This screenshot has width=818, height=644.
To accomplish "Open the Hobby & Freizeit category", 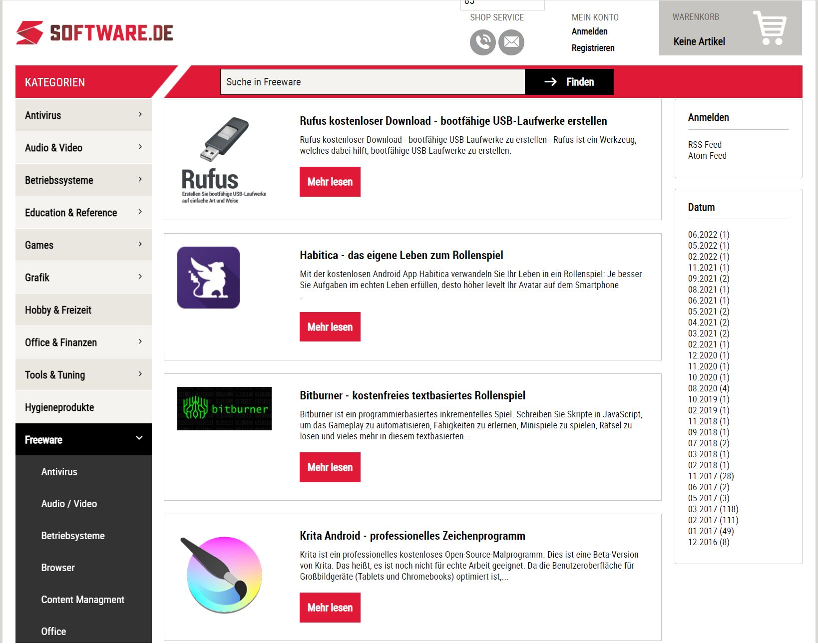I will [83, 310].
